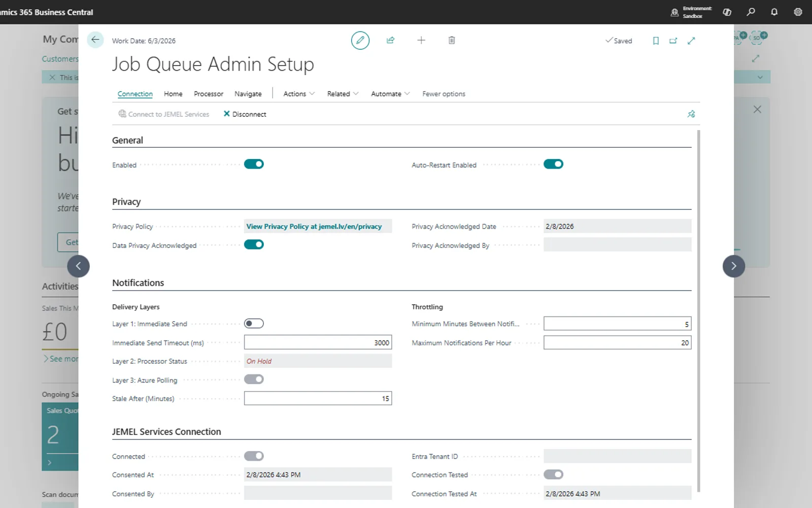Image resolution: width=812 pixels, height=508 pixels.
Task: Open page in new window
Action: tap(673, 41)
